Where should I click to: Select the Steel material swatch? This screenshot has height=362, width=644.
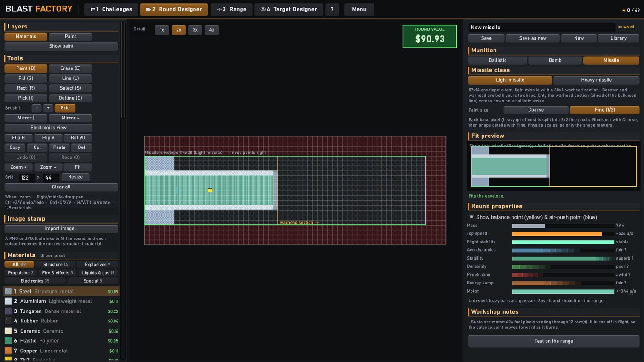(x=8, y=291)
